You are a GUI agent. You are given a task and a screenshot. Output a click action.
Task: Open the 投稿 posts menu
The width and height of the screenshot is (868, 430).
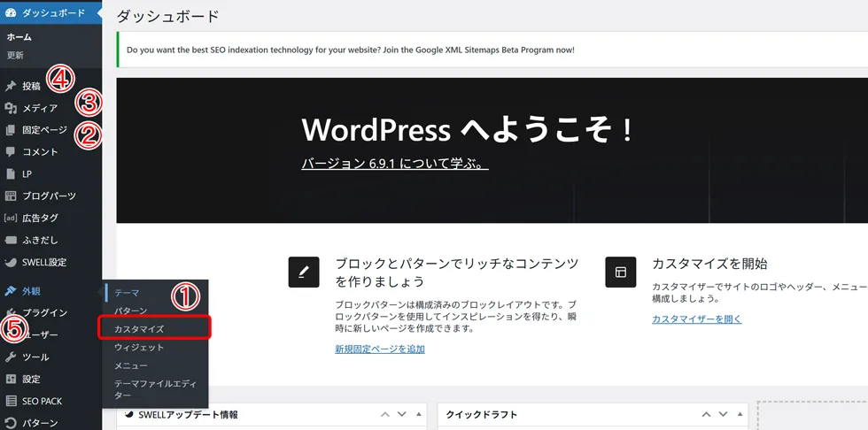[31, 86]
